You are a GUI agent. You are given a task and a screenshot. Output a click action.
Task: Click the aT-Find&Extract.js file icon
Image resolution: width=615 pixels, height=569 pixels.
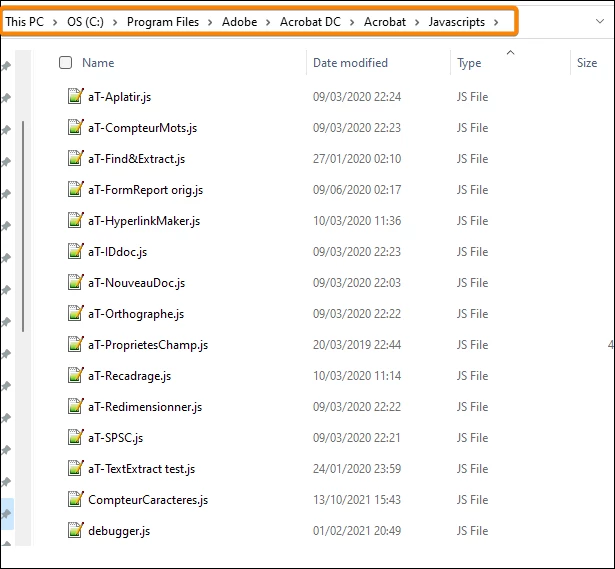pos(75,158)
